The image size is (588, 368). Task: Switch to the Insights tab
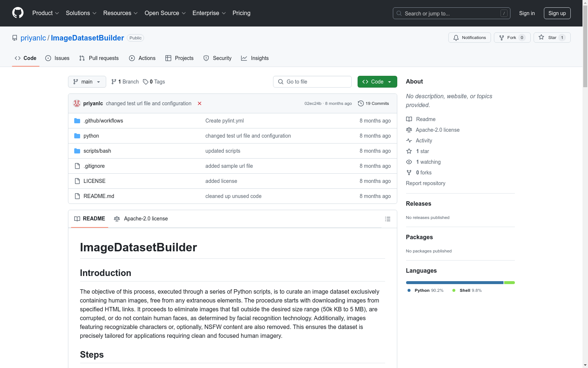(255, 58)
